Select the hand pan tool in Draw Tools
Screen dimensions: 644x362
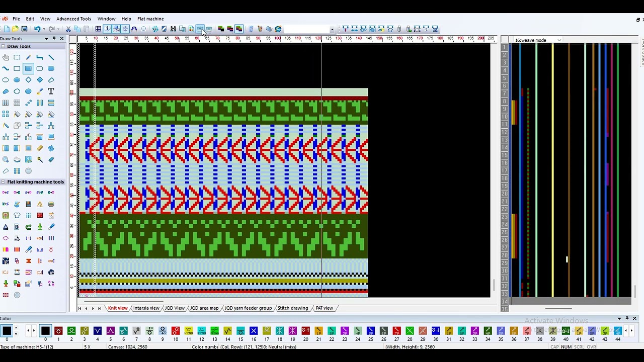[6, 57]
